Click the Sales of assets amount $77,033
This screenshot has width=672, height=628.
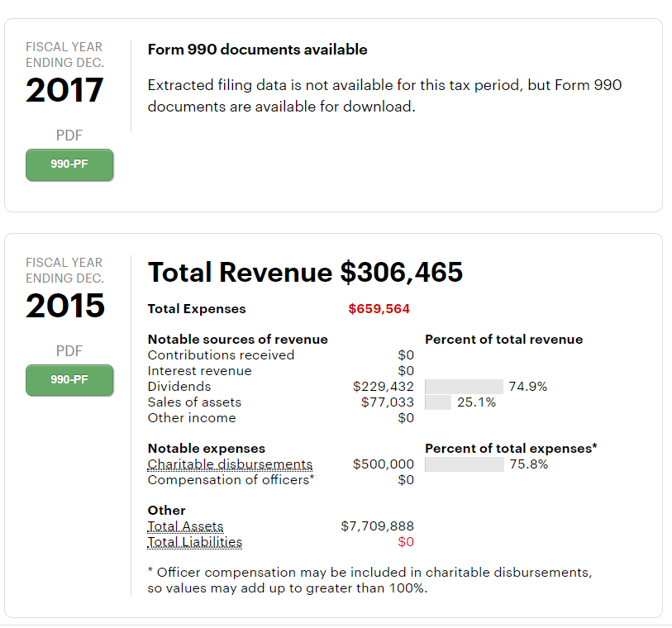388,402
